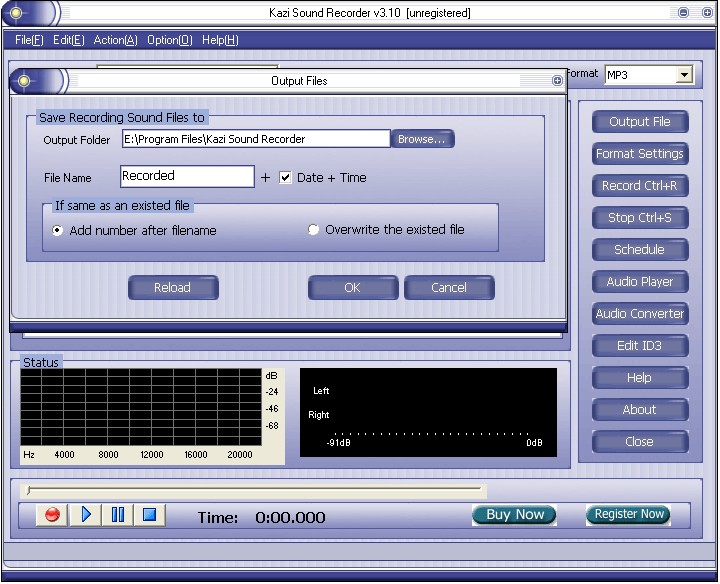
Task: Open the Format Settings panel button
Action: [639, 154]
